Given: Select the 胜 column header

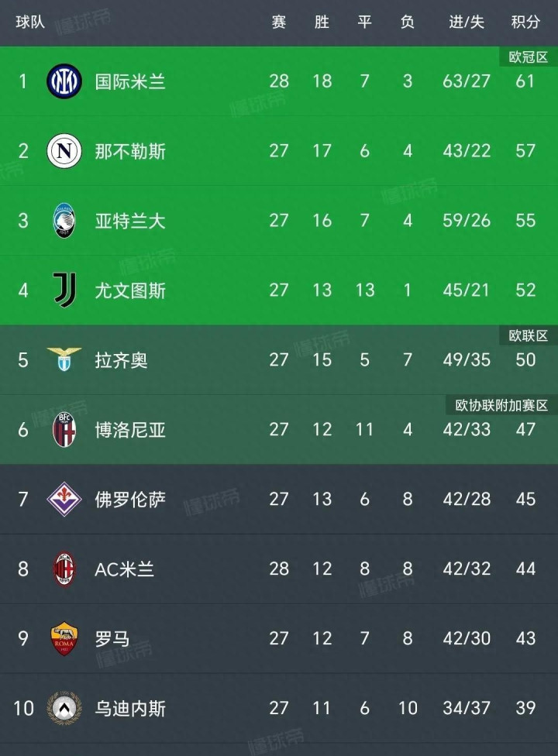Looking at the screenshot, I should pos(322,22).
